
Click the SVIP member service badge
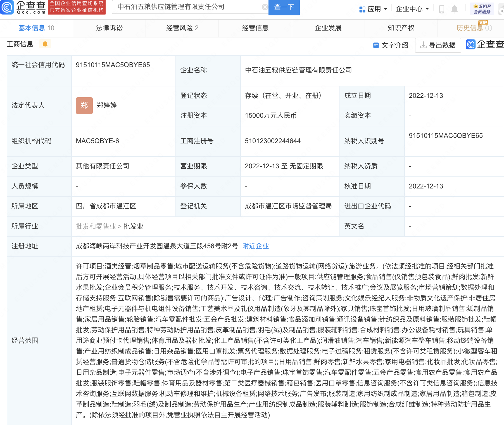point(482,9)
